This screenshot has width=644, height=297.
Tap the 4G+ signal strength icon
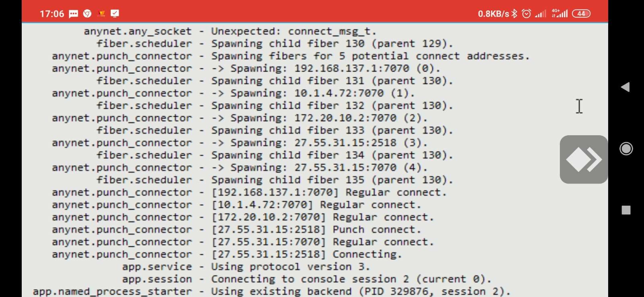click(x=559, y=13)
